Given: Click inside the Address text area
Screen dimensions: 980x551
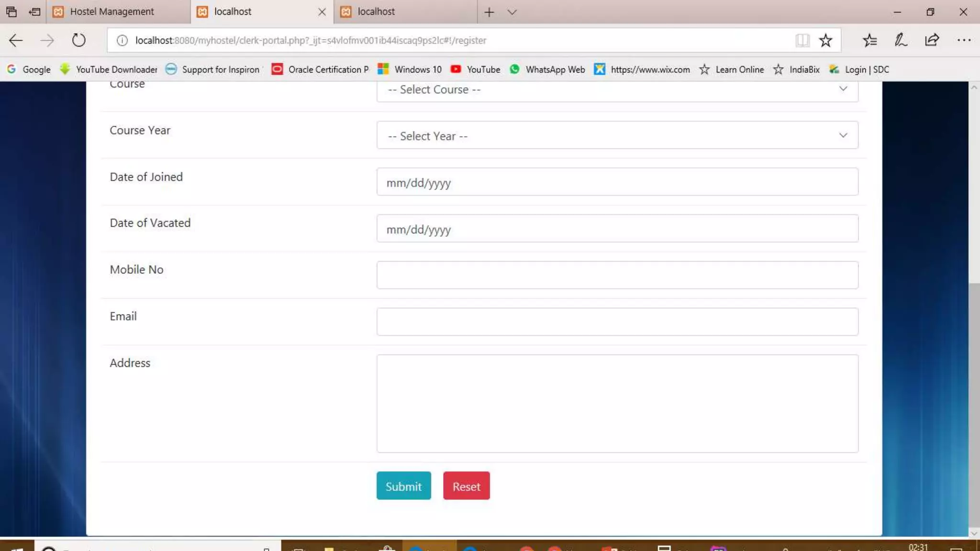Looking at the screenshot, I should 617,404.
